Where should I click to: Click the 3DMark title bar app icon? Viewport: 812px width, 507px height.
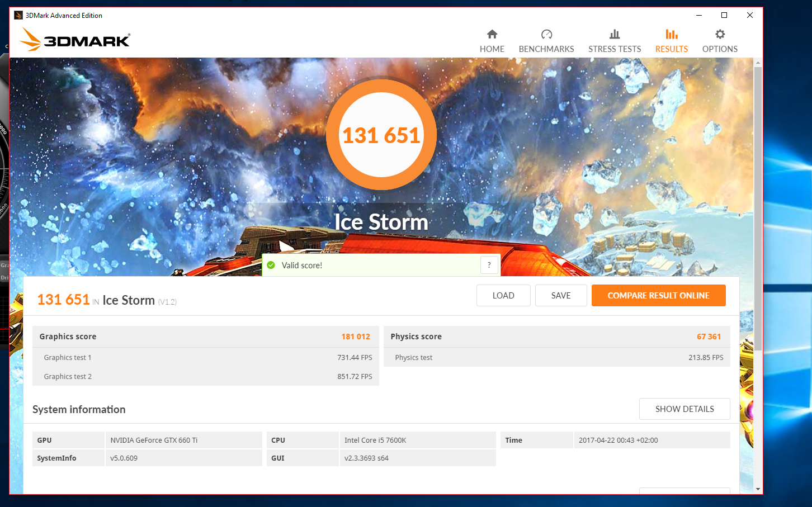(18, 15)
